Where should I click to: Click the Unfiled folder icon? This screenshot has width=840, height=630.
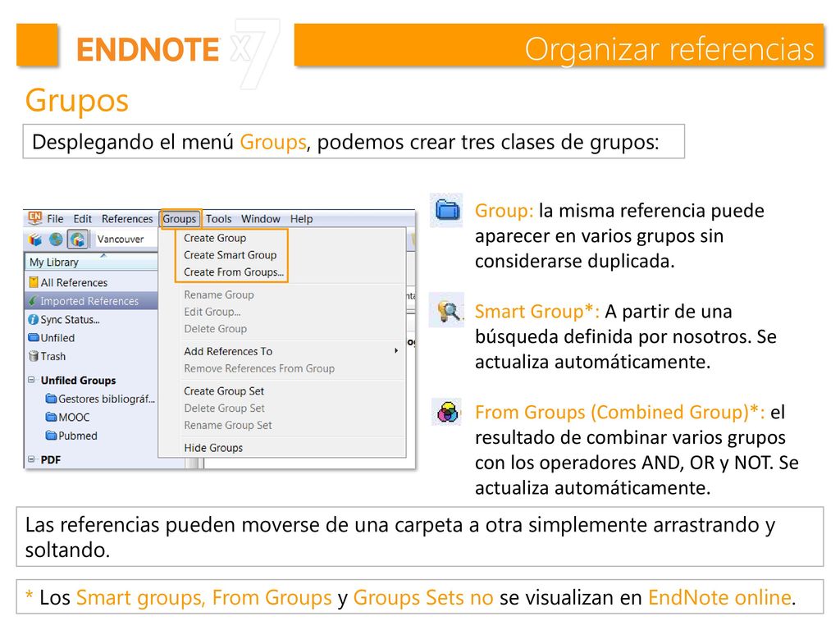pyautogui.click(x=34, y=338)
